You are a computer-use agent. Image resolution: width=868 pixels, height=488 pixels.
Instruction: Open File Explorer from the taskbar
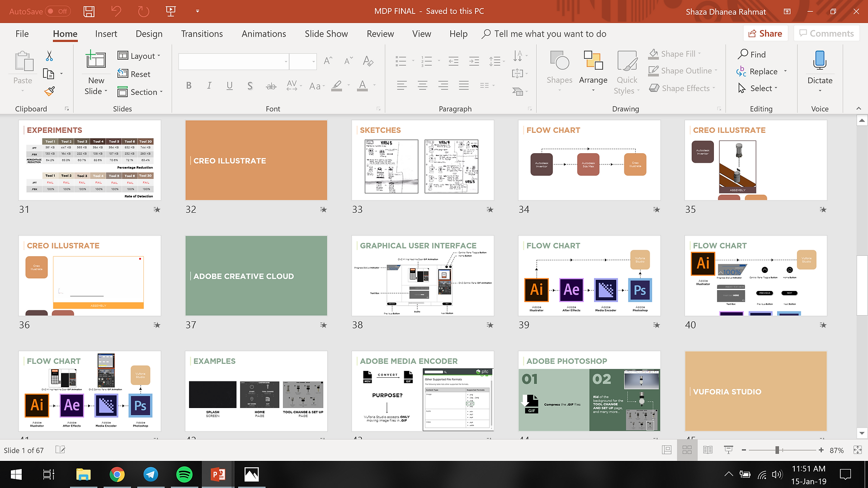click(x=84, y=474)
